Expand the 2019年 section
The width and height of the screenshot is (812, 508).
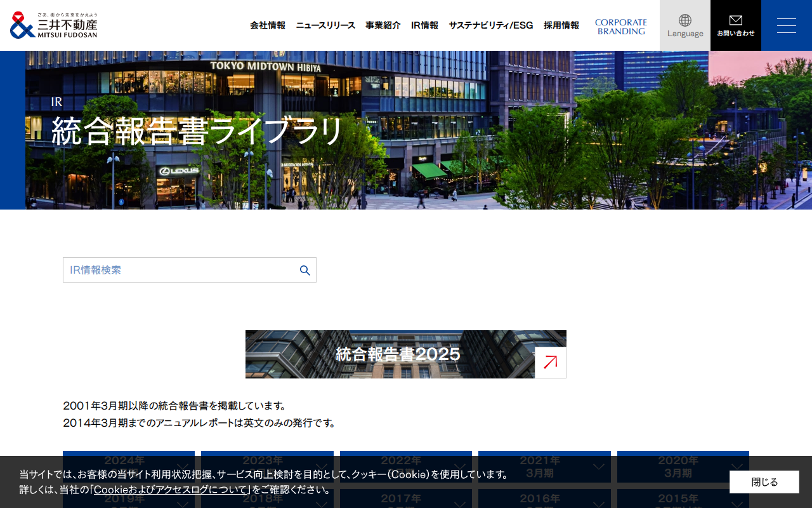coord(129,498)
